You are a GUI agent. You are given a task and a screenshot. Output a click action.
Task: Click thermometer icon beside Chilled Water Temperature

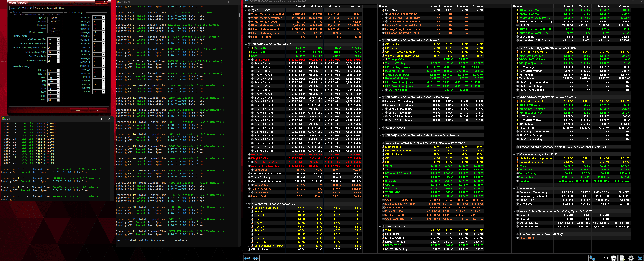click(x=517, y=158)
